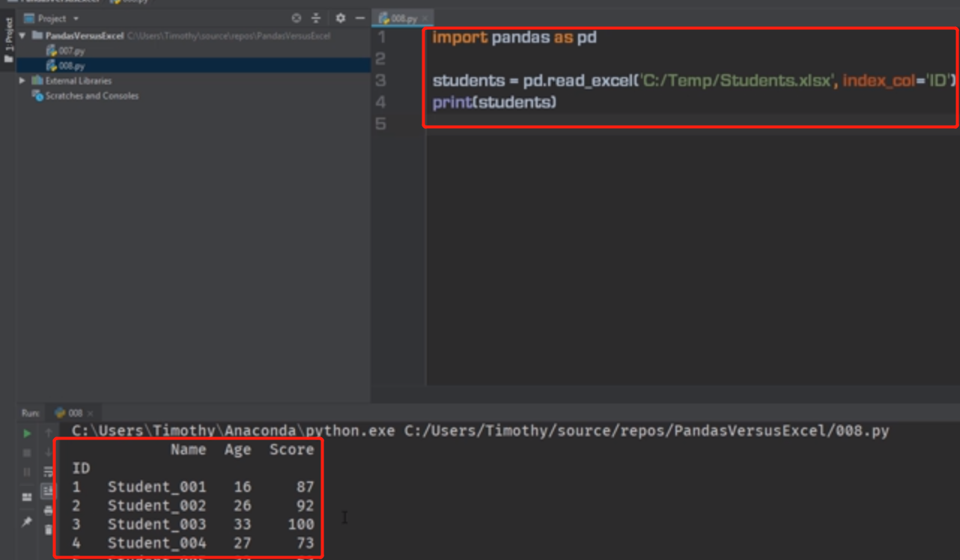Screen dimensions: 960x560
Task: Click the python.exe command path in console
Action: [x=234, y=431]
